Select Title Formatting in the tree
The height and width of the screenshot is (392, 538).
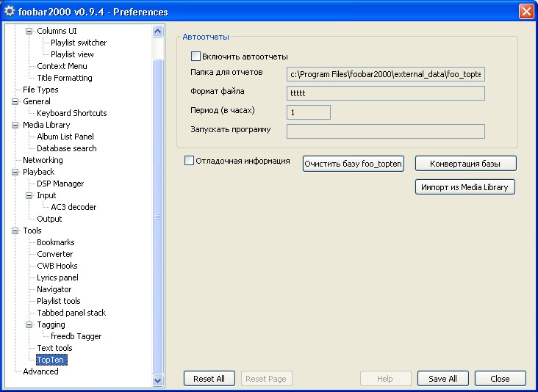[65, 78]
